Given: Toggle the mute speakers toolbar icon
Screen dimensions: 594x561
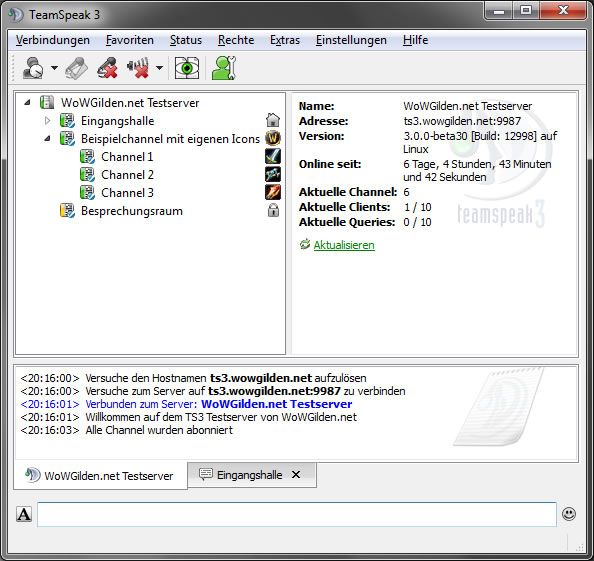Looking at the screenshot, I should 138,68.
